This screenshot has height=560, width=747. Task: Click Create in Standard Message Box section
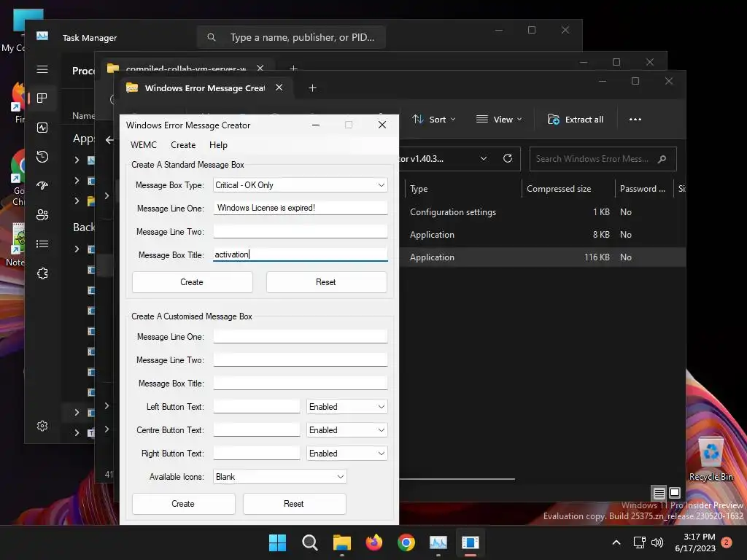coord(192,282)
